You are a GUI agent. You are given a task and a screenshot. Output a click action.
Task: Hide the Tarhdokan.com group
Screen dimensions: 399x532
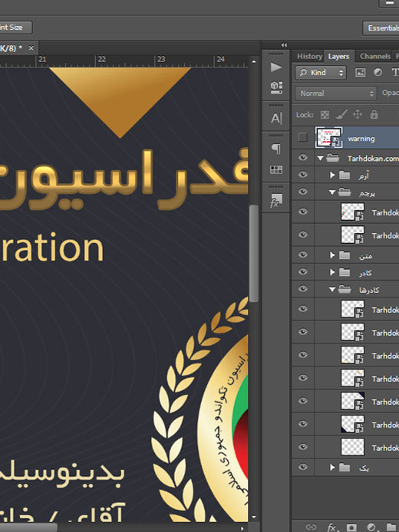pyautogui.click(x=302, y=158)
